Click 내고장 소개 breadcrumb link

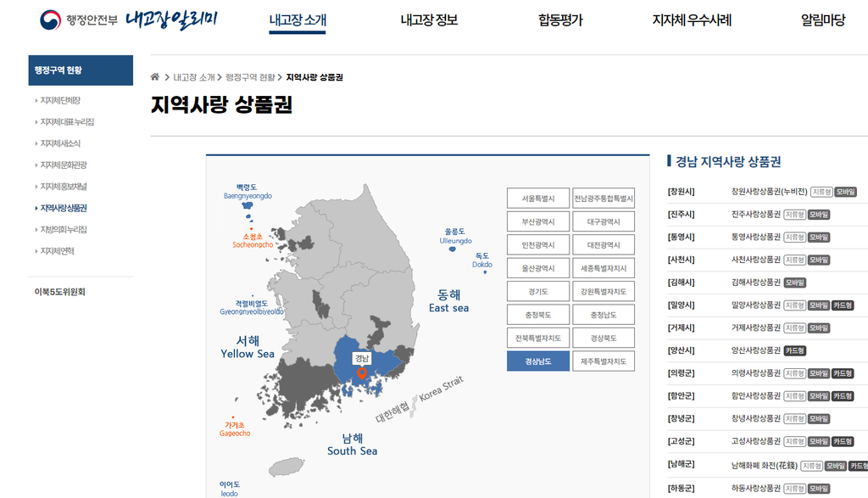[x=194, y=77]
